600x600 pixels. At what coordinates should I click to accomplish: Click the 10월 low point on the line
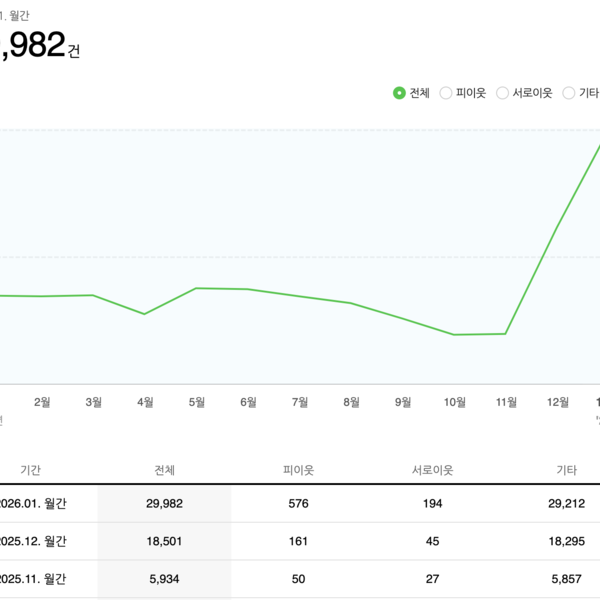(x=454, y=334)
